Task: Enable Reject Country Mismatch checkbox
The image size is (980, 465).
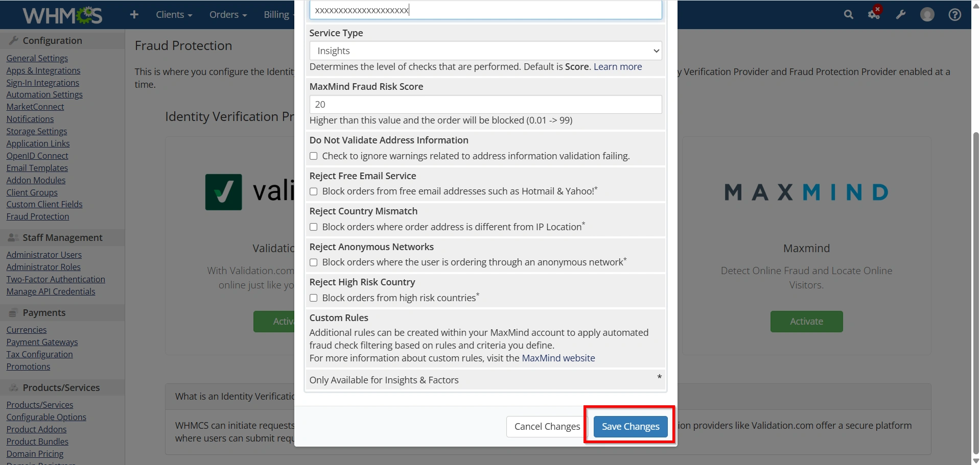Action: 314,227
